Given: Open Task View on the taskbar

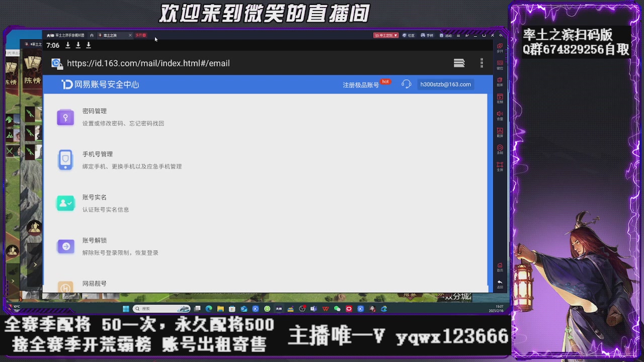Looking at the screenshot, I should (x=197, y=309).
